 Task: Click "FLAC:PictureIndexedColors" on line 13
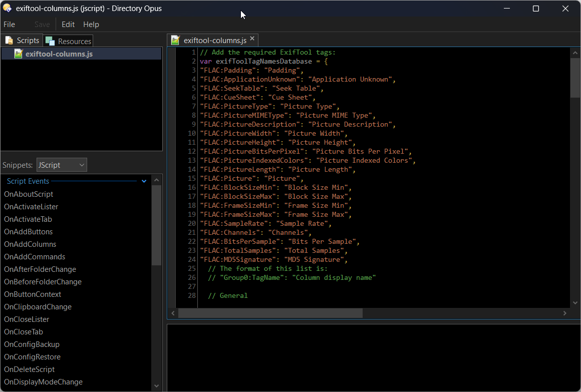pyautogui.click(x=254, y=160)
